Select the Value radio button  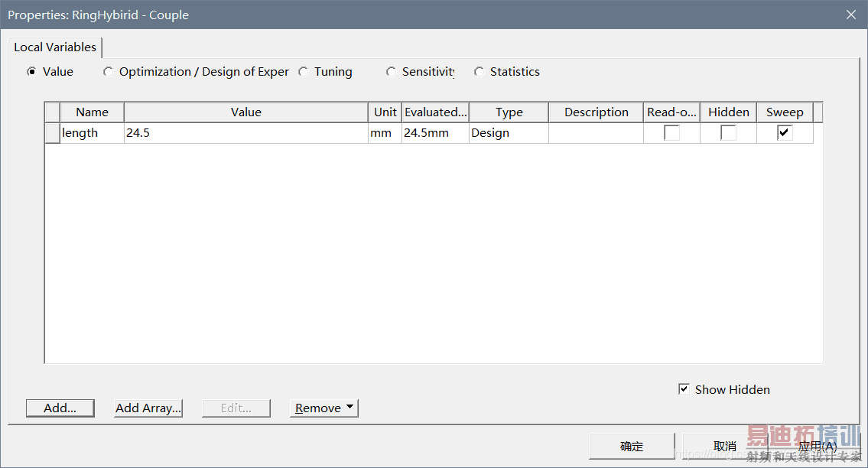[x=32, y=71]
